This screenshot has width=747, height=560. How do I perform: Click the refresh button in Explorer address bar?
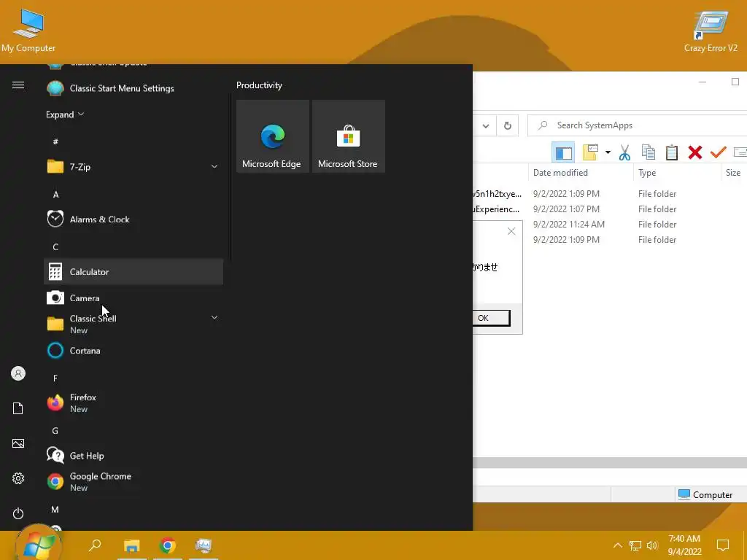(x=508, y=125)
